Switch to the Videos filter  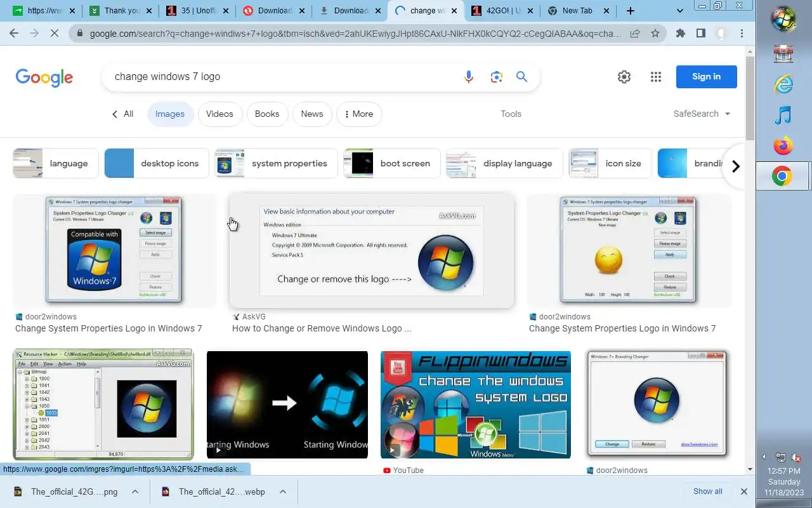click(219, 114)
